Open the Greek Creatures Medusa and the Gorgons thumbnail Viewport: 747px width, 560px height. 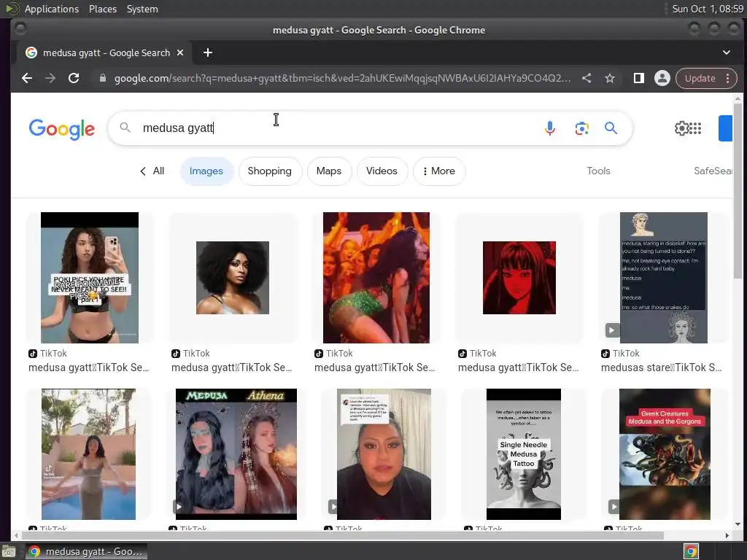(x=665, y=454)
